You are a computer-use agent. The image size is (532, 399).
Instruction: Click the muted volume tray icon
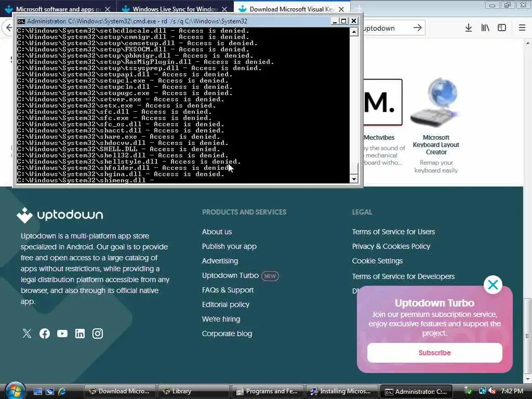(x=491, y=391)
